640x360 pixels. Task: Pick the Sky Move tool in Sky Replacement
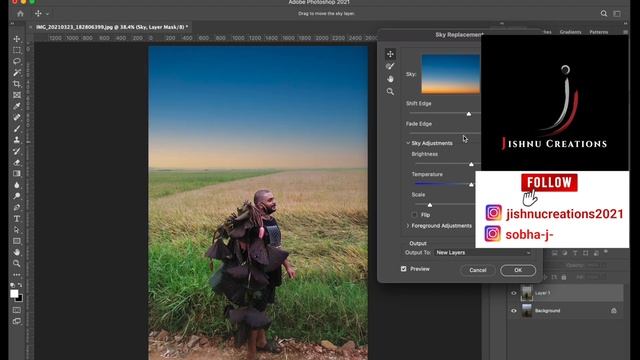[390, 54]
